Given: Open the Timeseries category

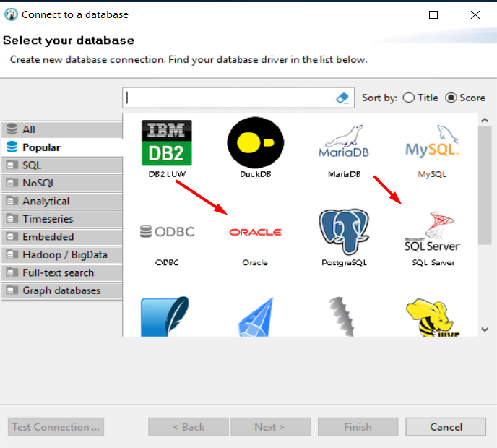Looking at the screenshot, I should pos(62,219).
